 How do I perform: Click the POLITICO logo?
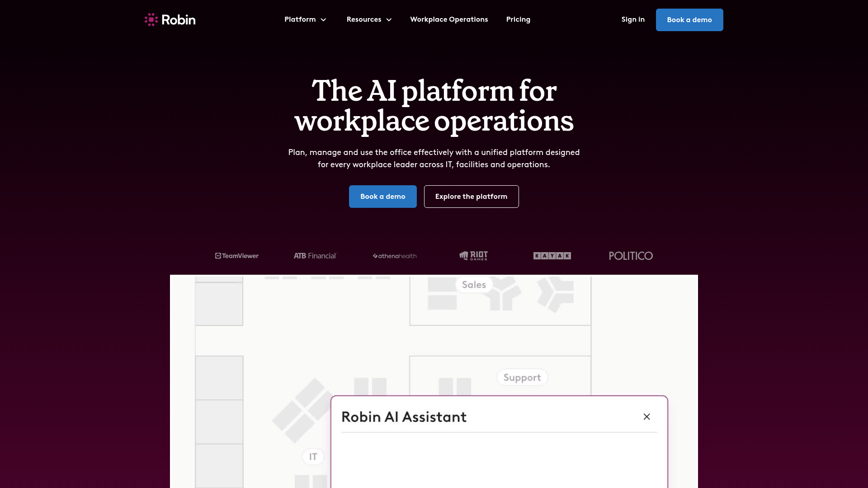tap(631, 256)
